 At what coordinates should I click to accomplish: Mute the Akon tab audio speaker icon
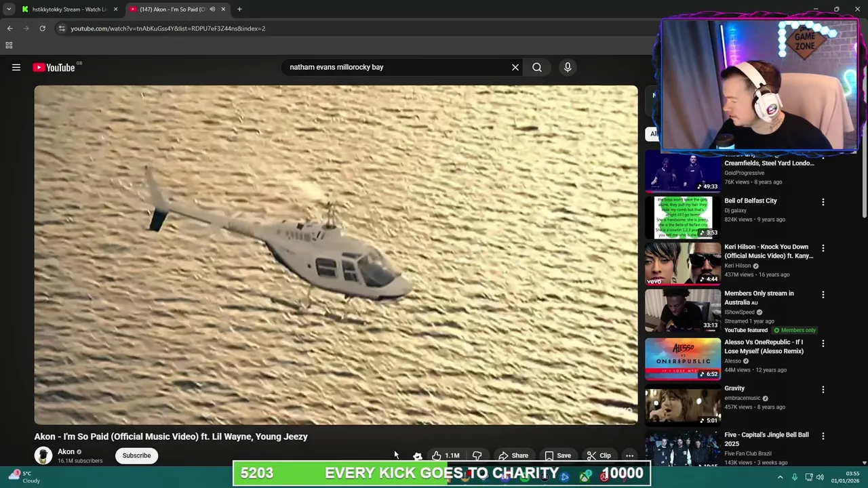click(x=212, y=9)
